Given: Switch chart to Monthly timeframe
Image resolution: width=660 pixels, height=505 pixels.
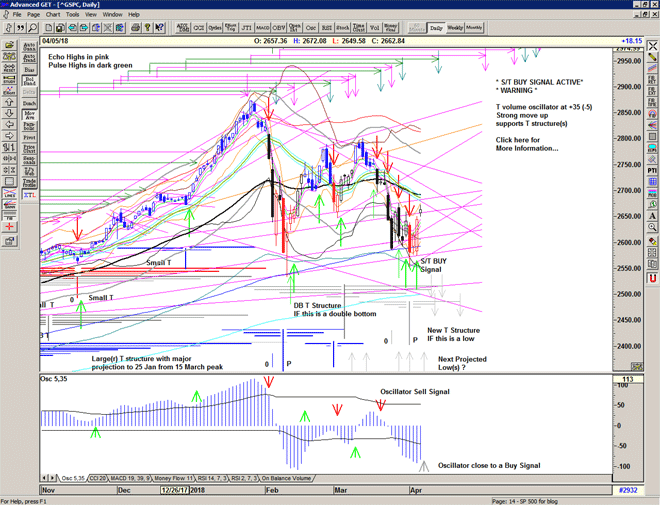Looking at the screenshot, I should click(x=474, y=29).
